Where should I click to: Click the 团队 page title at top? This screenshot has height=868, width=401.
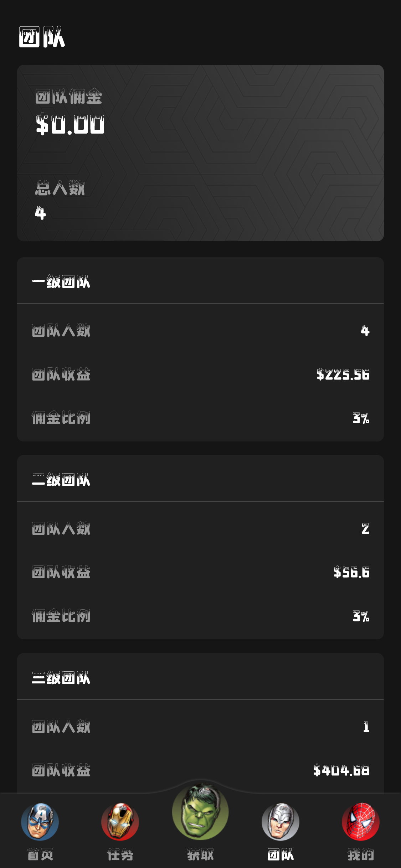(x=42, y=37)
